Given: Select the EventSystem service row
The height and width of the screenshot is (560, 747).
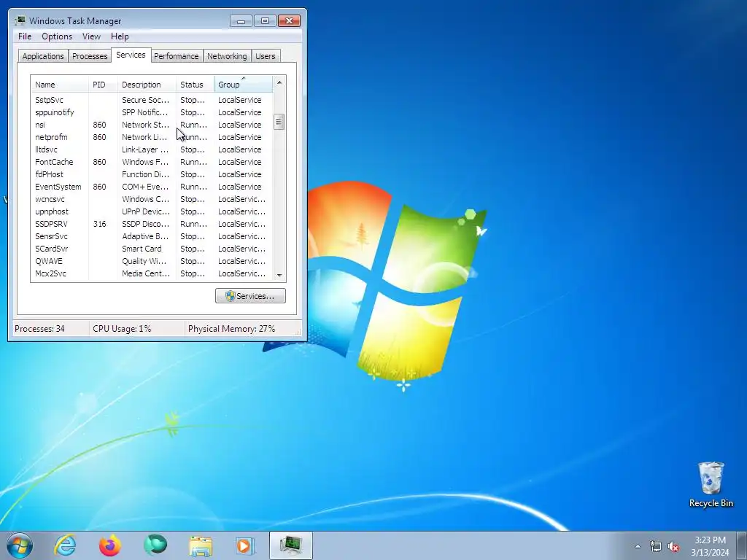Looking at the screenshot, I should (152, 187).
